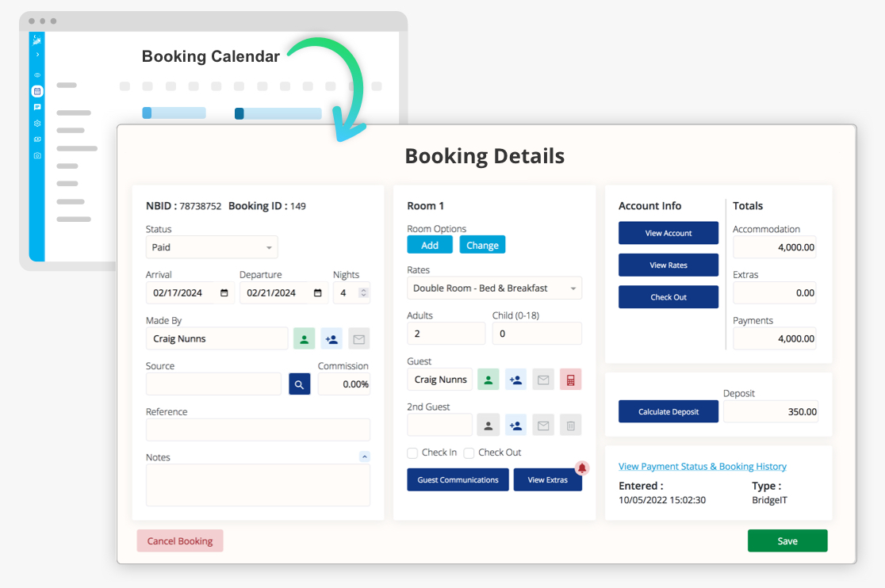Viewport: 885px width, 588px height.
Task: Click the red bell notification on View Extras
Action: [582, 468]
